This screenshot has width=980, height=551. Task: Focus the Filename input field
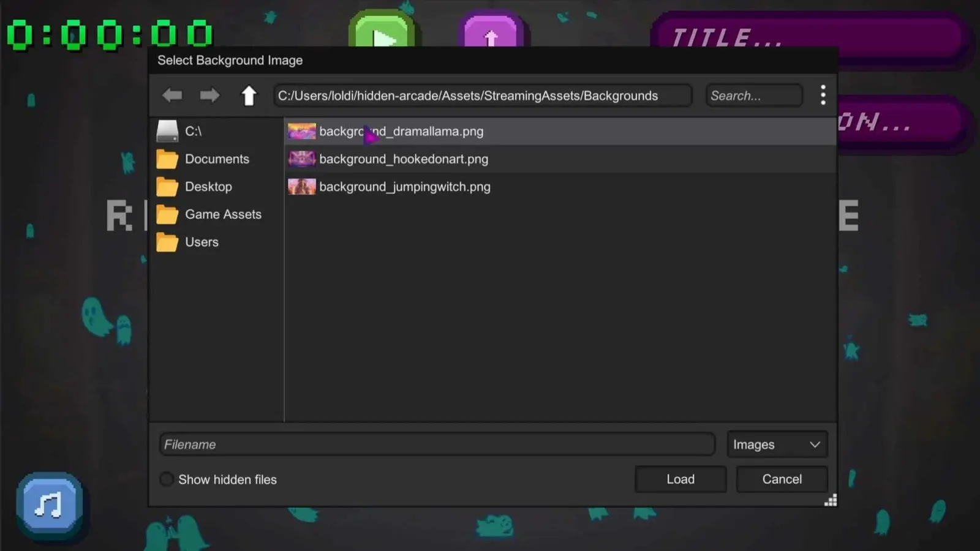tap(437, 444)
